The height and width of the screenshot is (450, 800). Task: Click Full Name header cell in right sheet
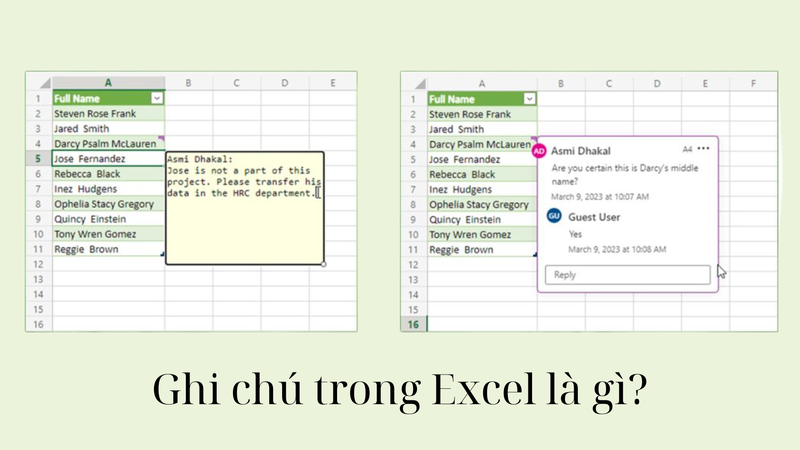click(482, 98)
